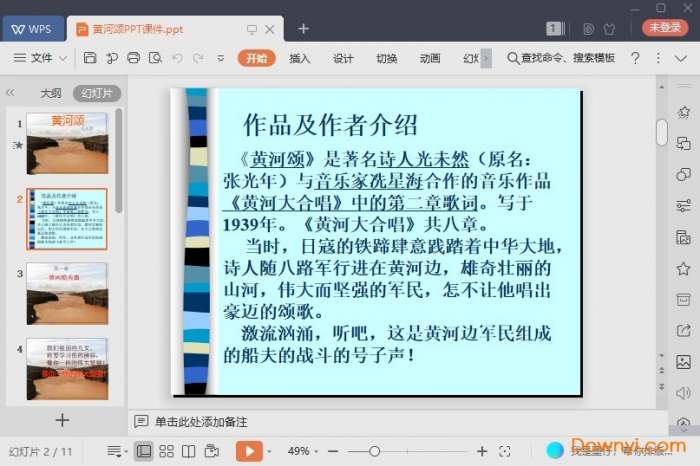The image size is (700, 466).
Task: Expand the slideshow play options arrow
Action: [x=269, y=452]
